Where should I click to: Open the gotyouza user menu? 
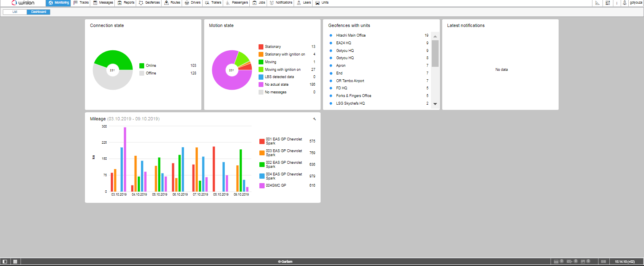coord(636,3)
